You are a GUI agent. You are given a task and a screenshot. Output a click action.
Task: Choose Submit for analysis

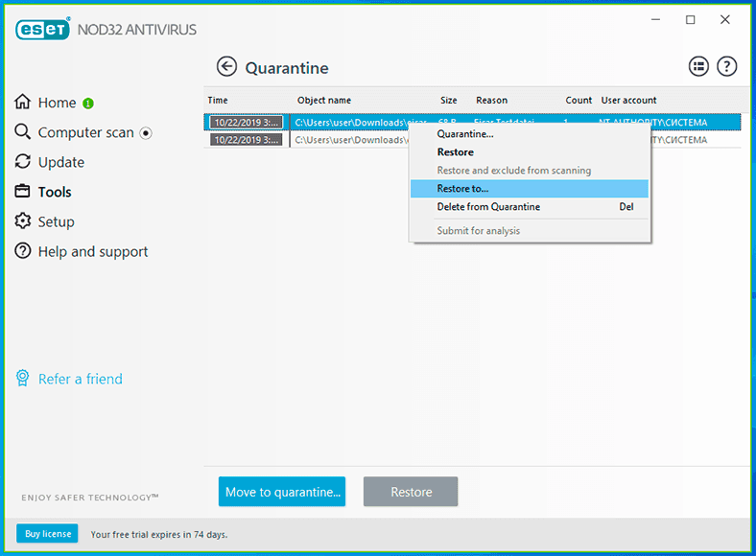[530, 231]
